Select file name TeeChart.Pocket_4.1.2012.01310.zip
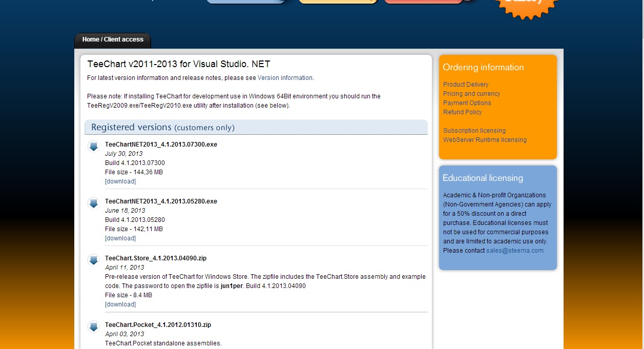 pyautogui.click(x=158, y=325)
